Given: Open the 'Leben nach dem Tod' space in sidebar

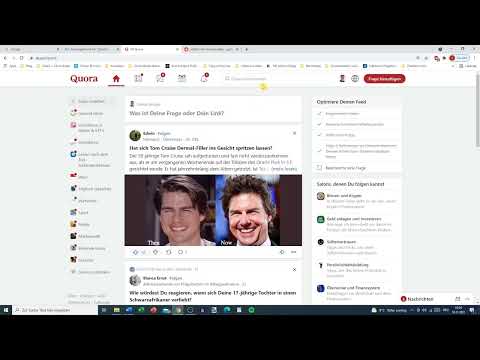Looking at the screenshot, I should tap(90, 160).
